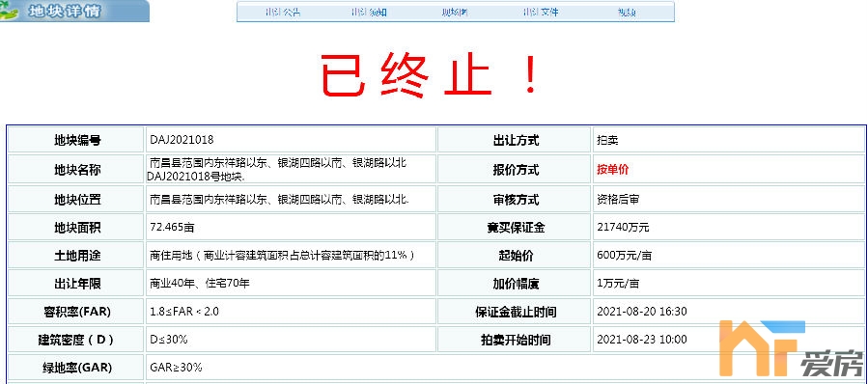Image resolution: width=868 pixels, height=384 pixels.
Task: Open the 出让须知 tab
Action: [x=369, y=13]
